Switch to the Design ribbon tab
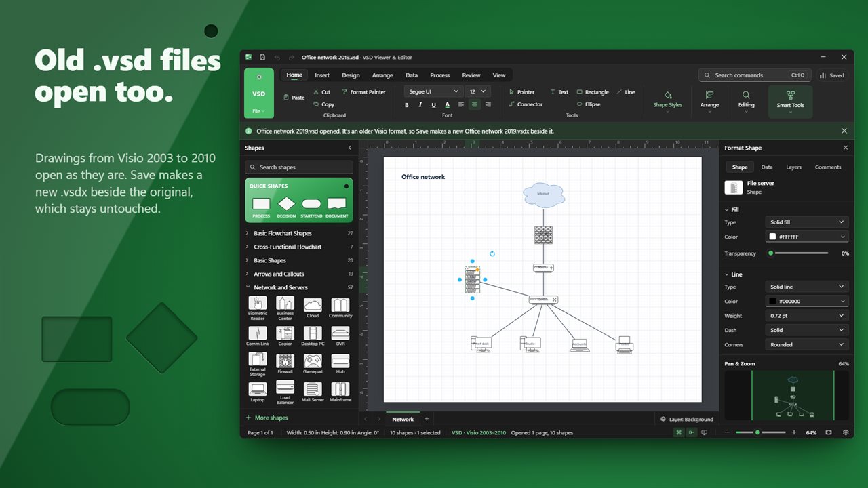Image resolution: width=868 pixels, height=488 pixels. (x=351, y=75)
